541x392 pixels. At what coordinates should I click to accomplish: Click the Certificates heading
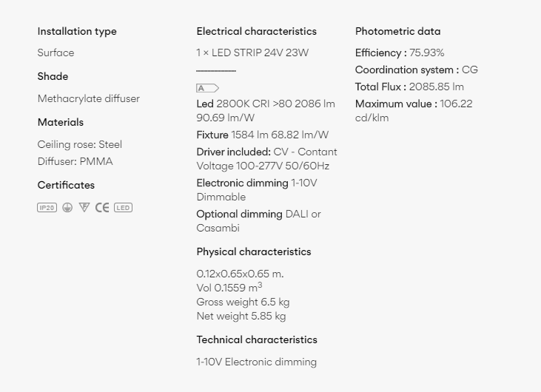[x=66, y=185]
